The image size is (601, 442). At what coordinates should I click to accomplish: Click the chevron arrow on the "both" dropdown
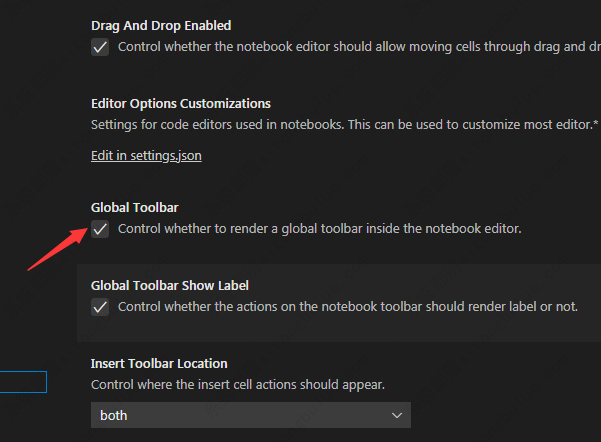pyautogui.click(x=397, y=415)
